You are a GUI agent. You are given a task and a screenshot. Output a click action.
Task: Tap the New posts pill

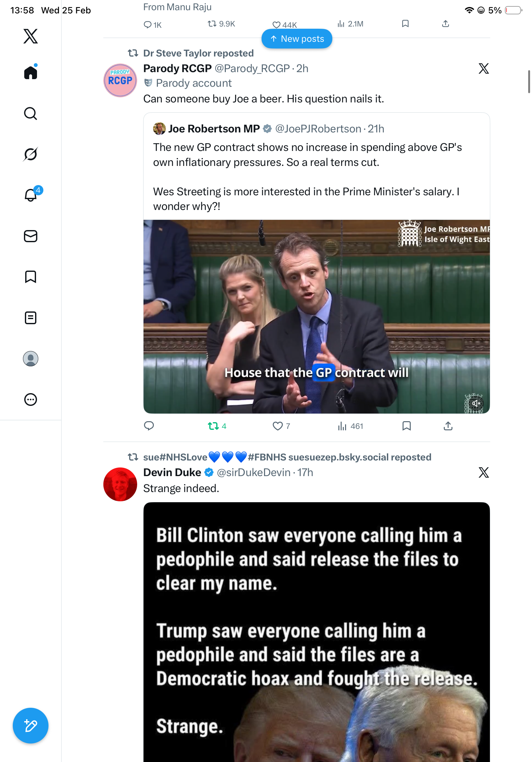297,39
